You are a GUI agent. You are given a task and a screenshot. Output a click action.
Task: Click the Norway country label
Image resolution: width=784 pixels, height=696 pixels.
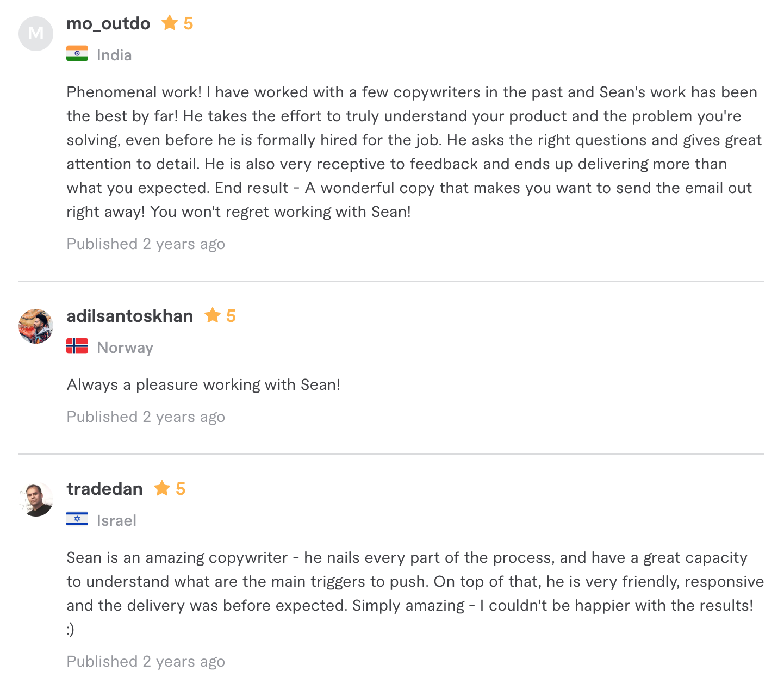[125, 347]
